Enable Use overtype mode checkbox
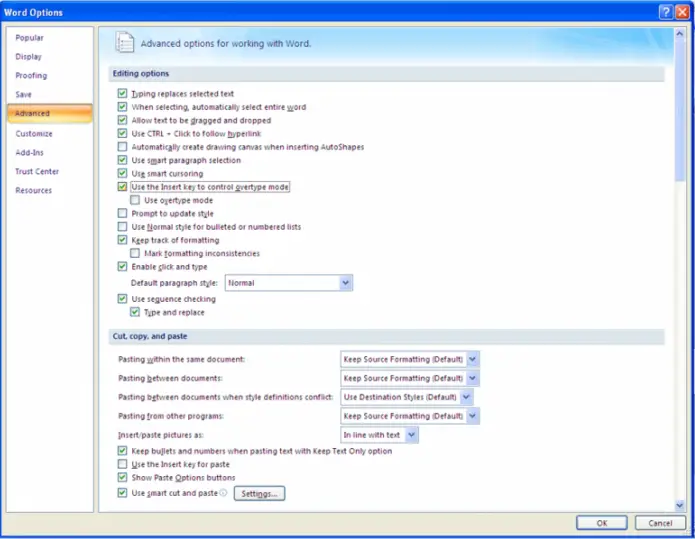The width and height of the screenshot is (695, 539). pyautogui.click(x=135, y=200)
